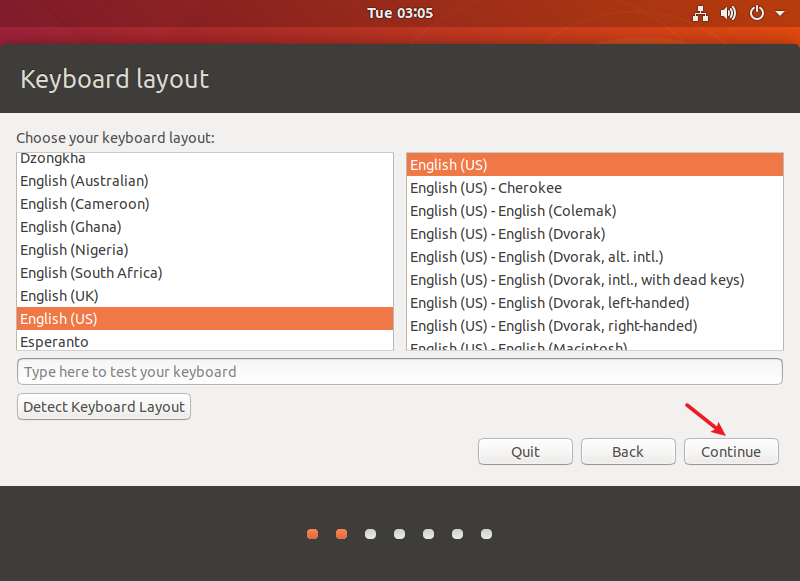Screen dimensions: 800x581
Task: Select English (US) in the left list
Action: pyautogui.click(x=205, y=319)
